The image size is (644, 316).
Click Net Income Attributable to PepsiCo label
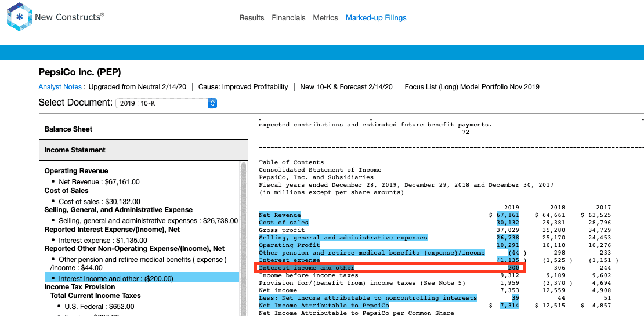coord(324,306)
